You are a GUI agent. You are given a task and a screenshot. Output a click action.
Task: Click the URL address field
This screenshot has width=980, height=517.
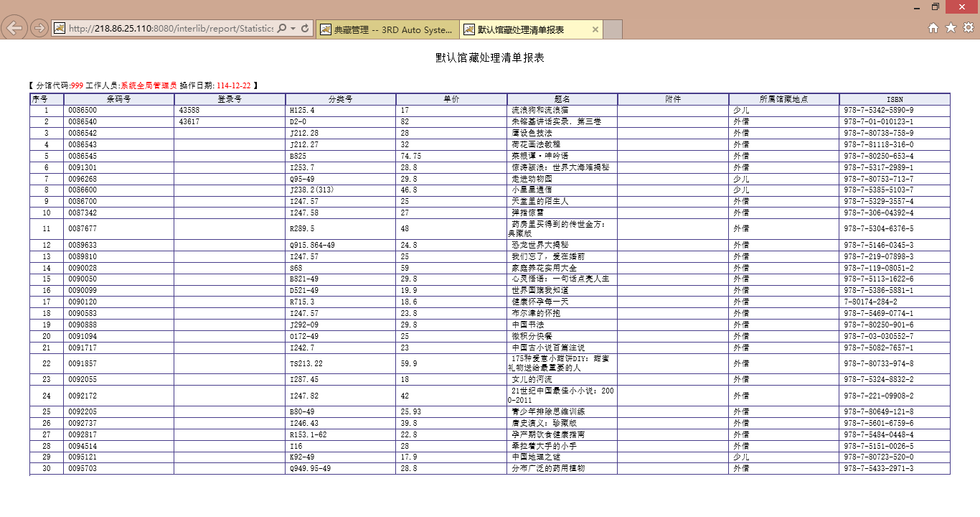pyautogui.click(x=171, y=29)
